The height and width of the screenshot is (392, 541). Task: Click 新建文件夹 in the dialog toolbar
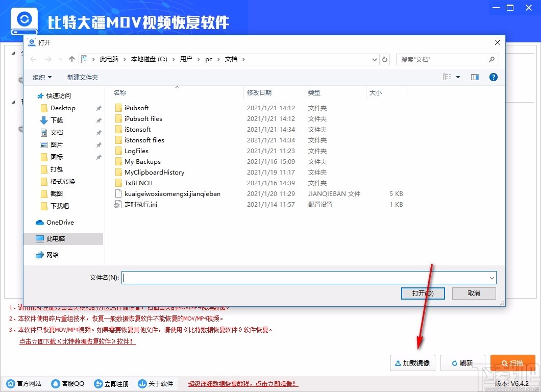(x=82, y=77)
